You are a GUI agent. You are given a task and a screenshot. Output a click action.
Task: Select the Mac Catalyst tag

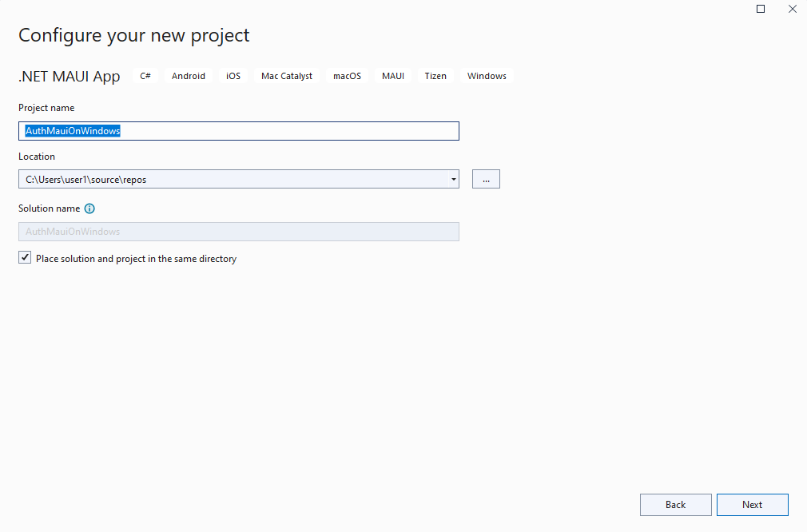click(x=286, y=76)
